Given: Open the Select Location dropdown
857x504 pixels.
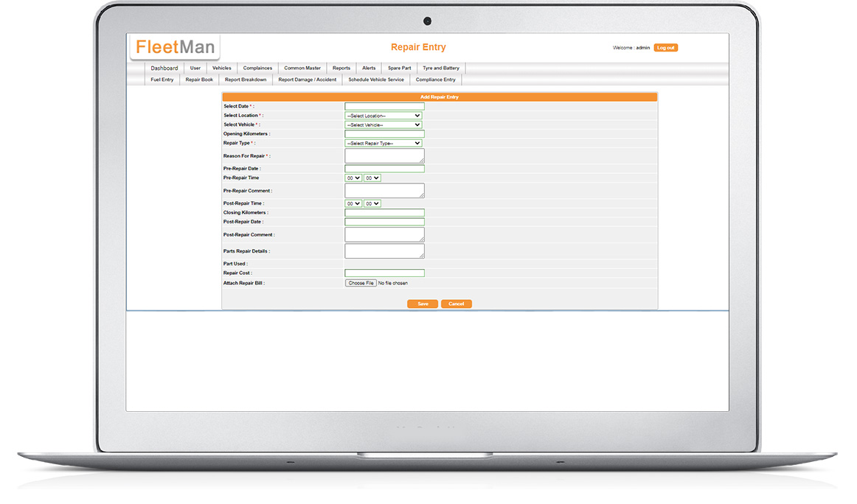Looking at the screenshot, I should 384,116.
